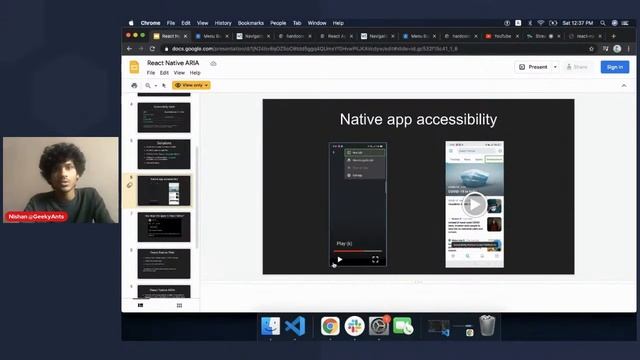Open the Slides Edit menu
Screen dimensions: 640x360
click(164, 73)
